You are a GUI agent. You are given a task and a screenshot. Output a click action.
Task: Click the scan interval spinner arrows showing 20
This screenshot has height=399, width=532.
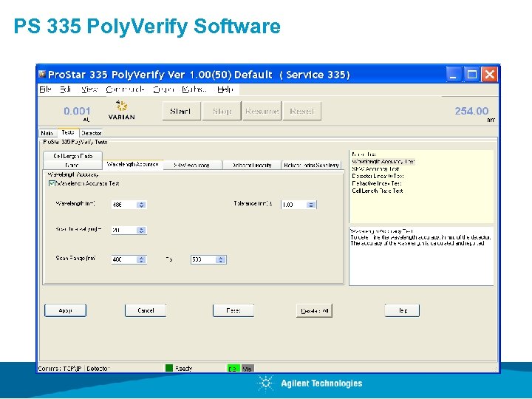coord(141,231)
